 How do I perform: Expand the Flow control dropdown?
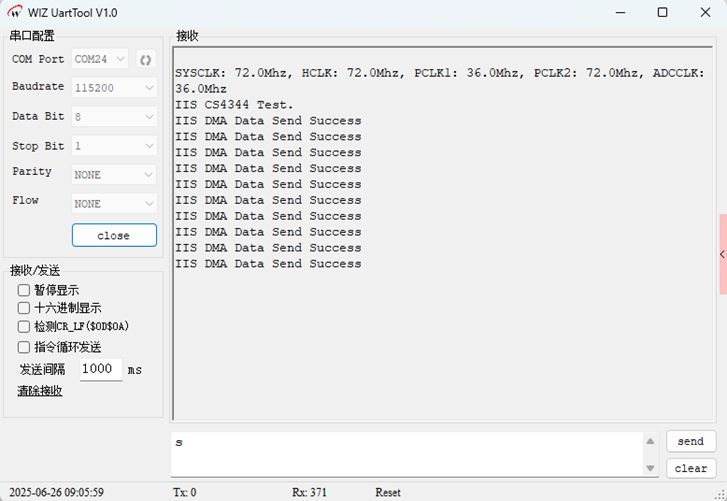click(x=114, y=203)
